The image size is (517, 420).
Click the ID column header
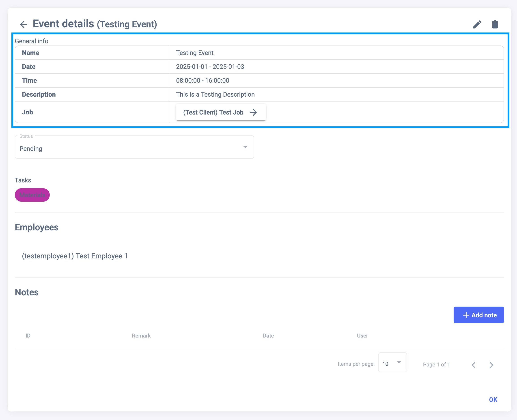click(28, 336)
